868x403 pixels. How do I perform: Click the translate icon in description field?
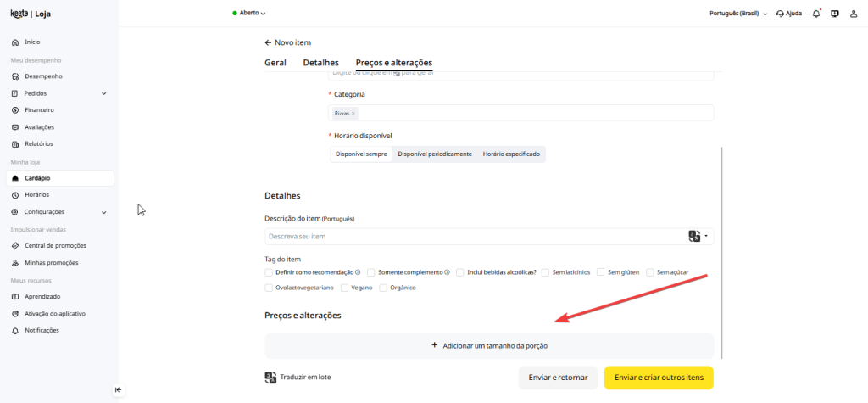694,237
